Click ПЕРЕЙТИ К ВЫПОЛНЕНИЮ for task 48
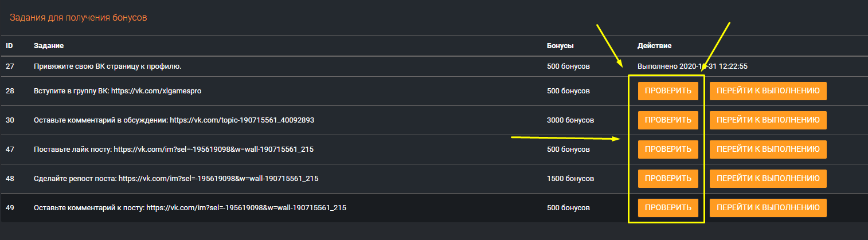The height and width of the screenshot is (240, 868). click(x=768, y=179)
